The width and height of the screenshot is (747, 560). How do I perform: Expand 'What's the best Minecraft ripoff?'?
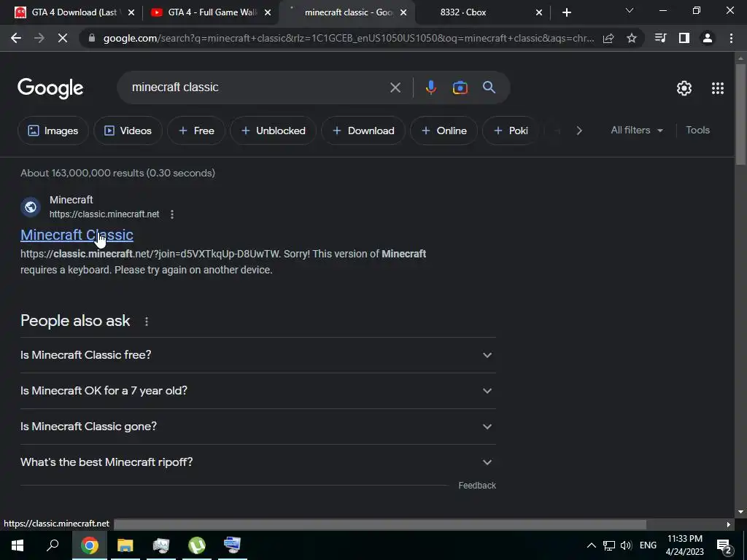[x=258, y=462]
